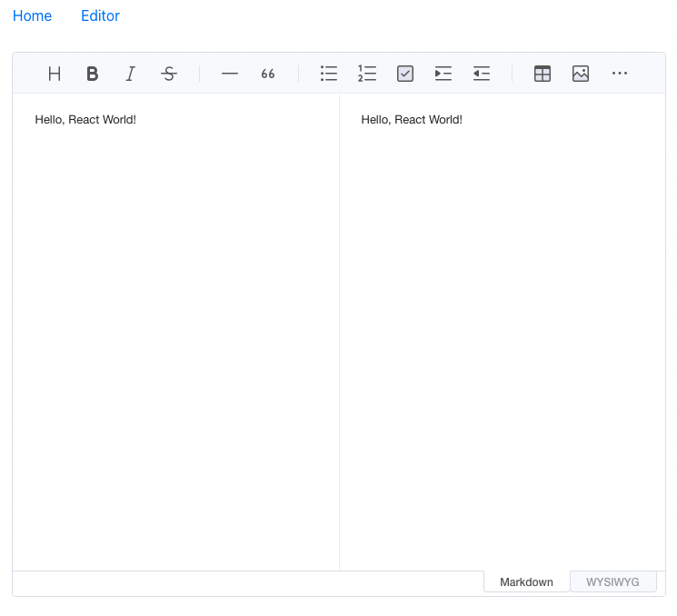Image resolution: width=677 pixels, height=616 pixels.
Task: Apply italic formatting
Action: [x=130, y=74]
